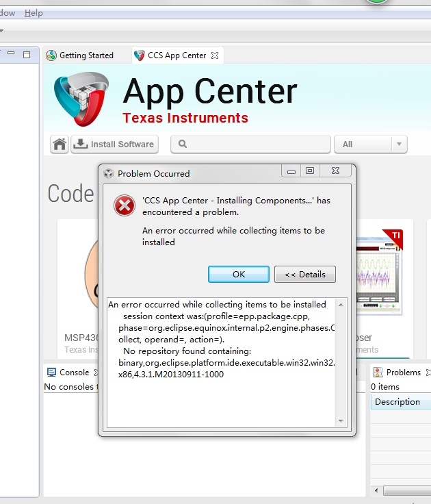Switch to the Getting Started tab
The width and height of the screenshot is (431, 504).
[79, 55]
